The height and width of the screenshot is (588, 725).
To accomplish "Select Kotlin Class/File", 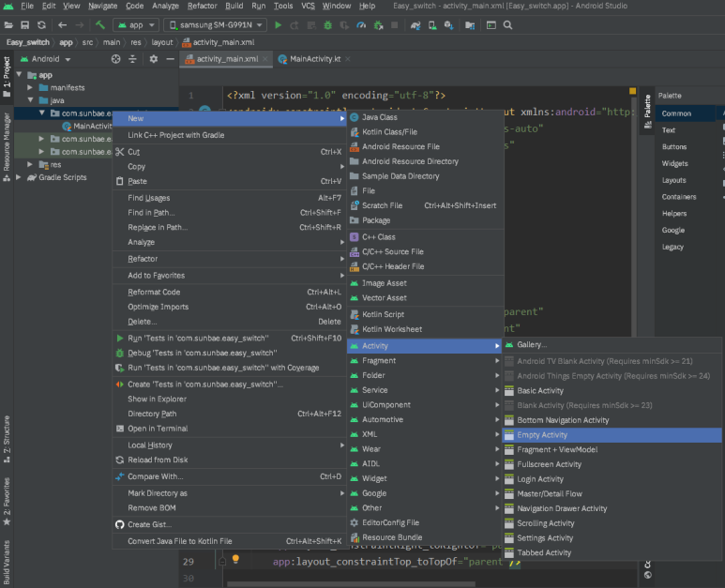I will [425, 131].
